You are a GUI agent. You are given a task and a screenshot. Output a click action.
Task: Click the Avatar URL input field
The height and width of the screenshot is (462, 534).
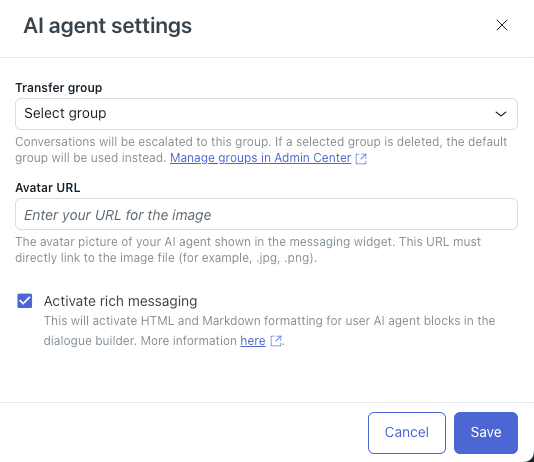coord(266,214)
